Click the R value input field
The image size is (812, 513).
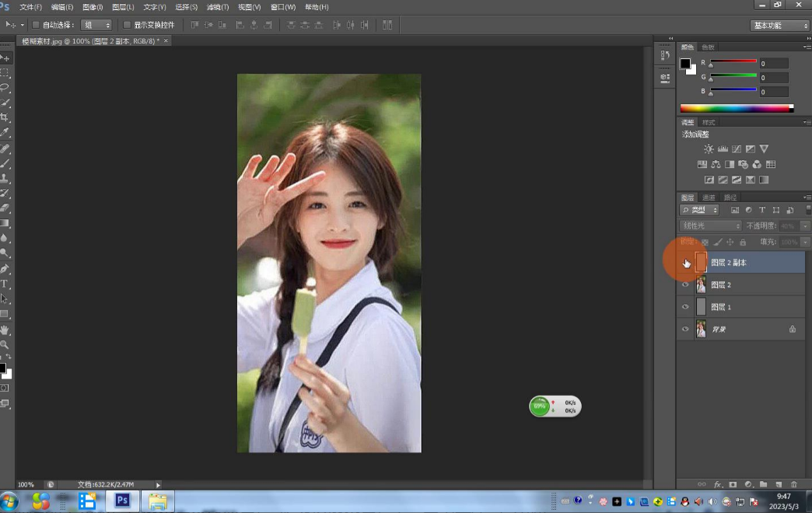774,64
